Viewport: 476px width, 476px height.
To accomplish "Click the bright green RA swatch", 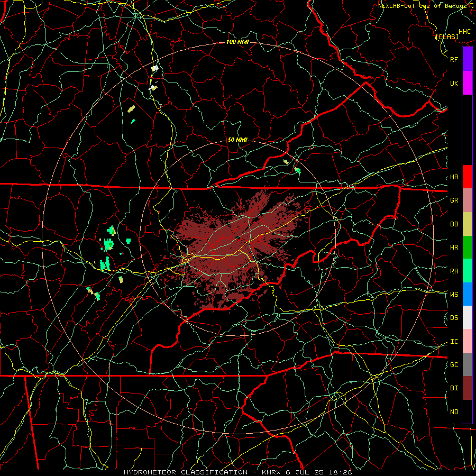I will tap(467, 271).
